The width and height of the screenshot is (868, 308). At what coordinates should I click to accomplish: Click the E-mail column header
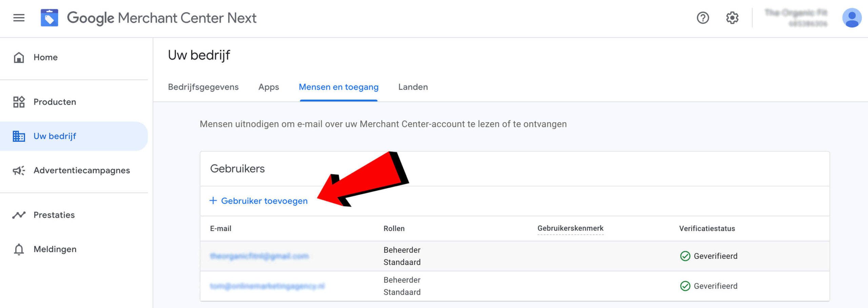tap(221, 229)
